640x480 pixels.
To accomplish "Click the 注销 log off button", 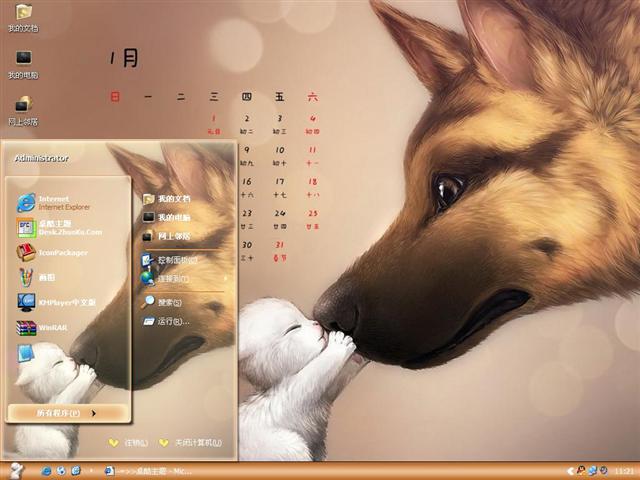I will click(x=128, y=443).
